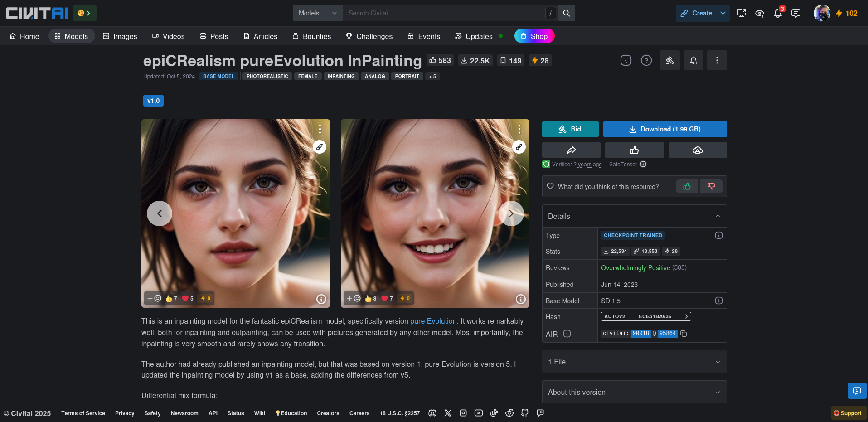
Task: Switch to the Images tab
Action: pyautogui.click(x=120, y=36)
